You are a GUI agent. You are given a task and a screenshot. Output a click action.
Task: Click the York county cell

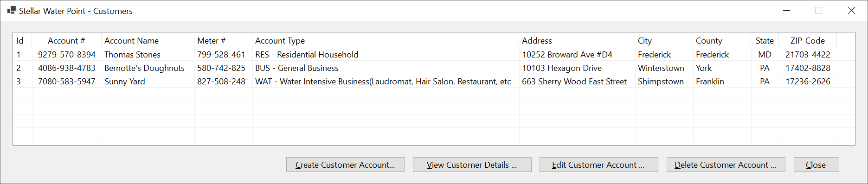(x=704, y=68)
